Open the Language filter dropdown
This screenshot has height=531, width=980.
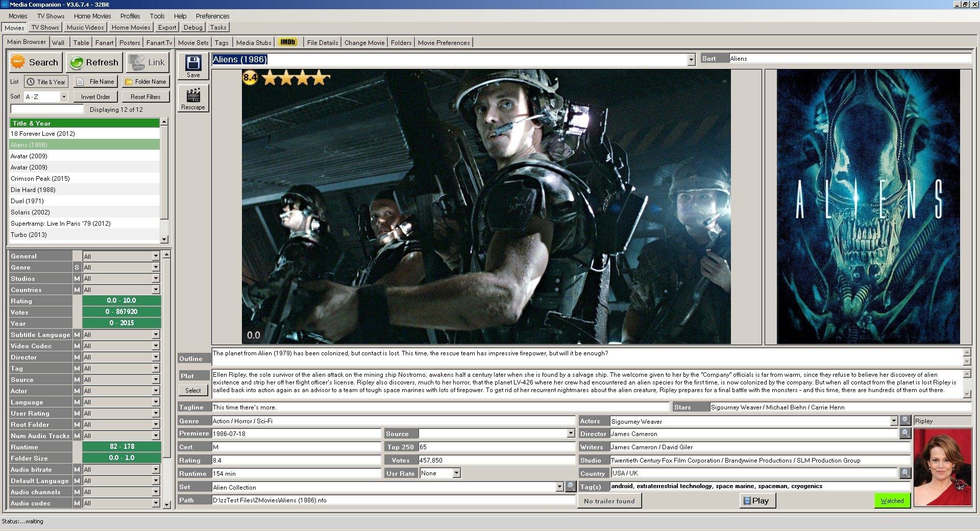tap(156, 402)
